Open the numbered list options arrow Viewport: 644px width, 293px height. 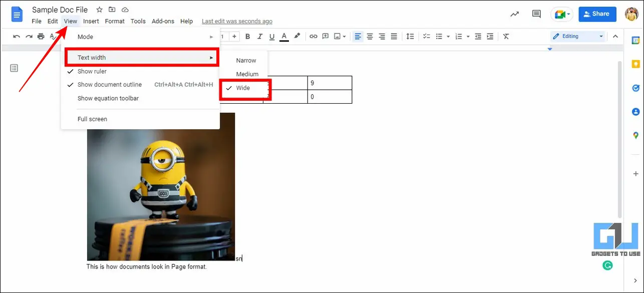coord(468,37)
